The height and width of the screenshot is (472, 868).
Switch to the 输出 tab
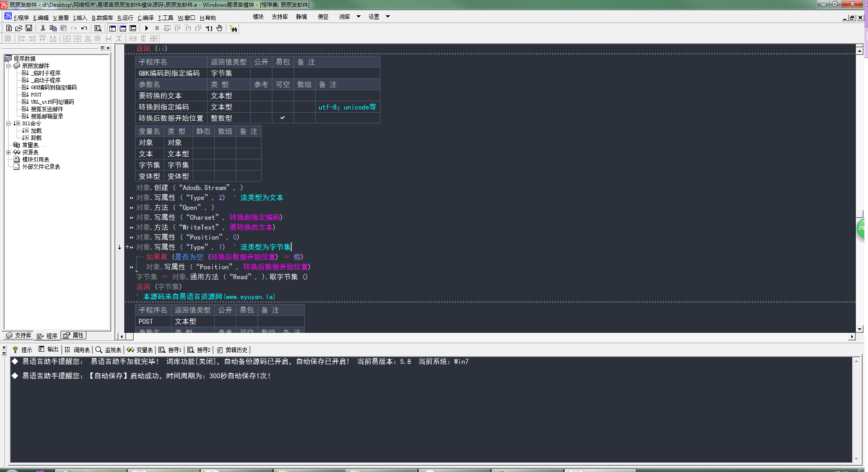pyautogui.click(x=49, y=349)
